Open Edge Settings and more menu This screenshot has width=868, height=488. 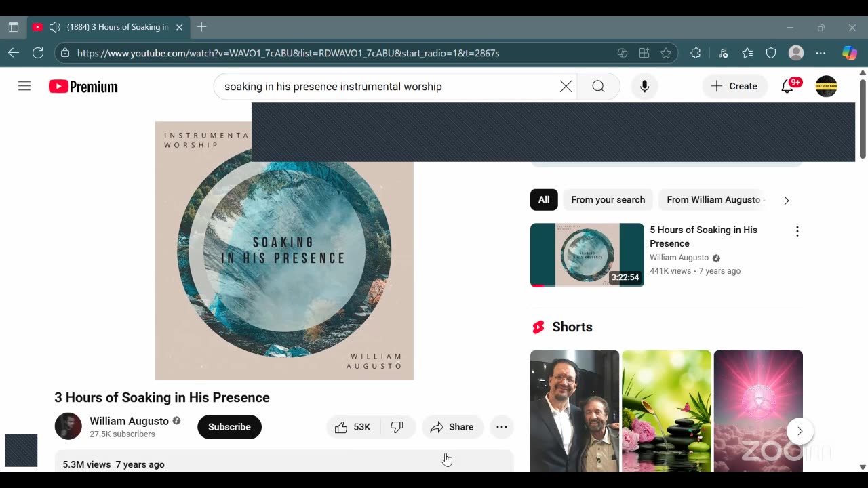[821, 53]
